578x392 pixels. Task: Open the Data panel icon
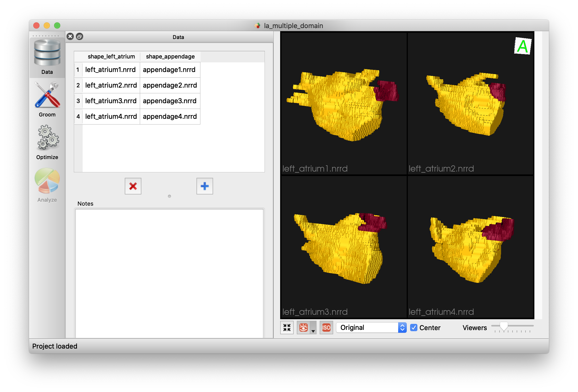pos(47,57)
